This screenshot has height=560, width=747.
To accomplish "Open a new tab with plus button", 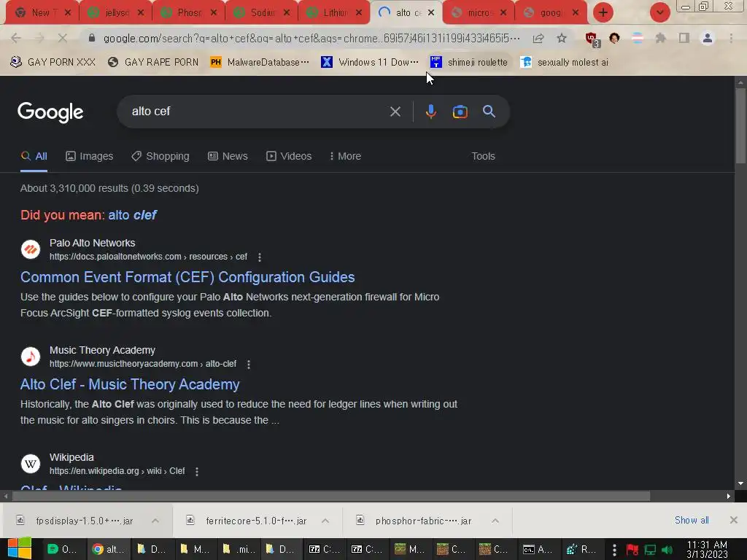I will click(x=603, y=12).
